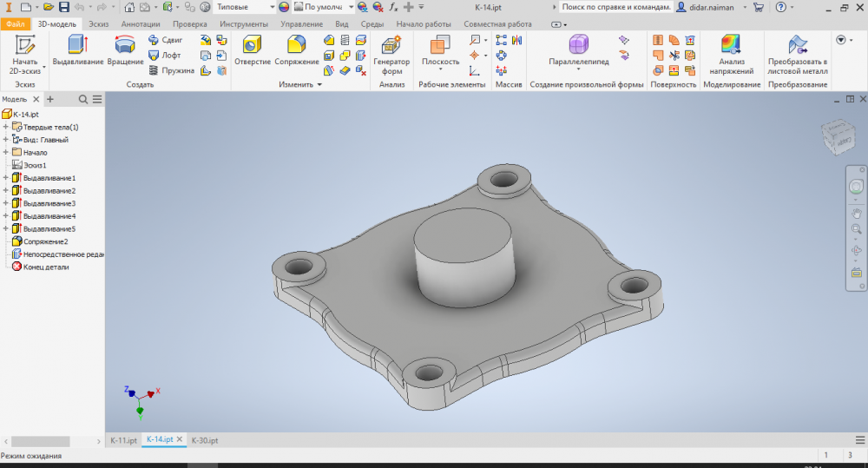
Task: Click the help search input field
Action: click(615, 7)
